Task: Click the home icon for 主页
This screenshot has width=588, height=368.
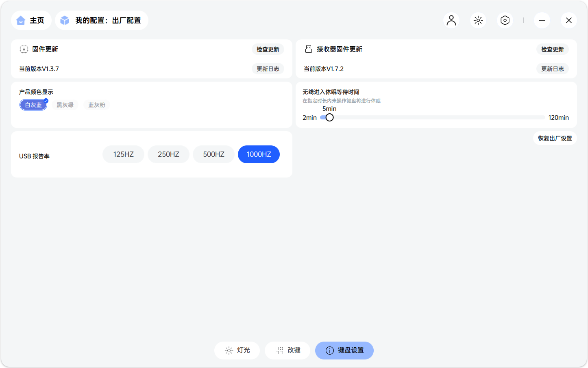Action: coord(21,20)
